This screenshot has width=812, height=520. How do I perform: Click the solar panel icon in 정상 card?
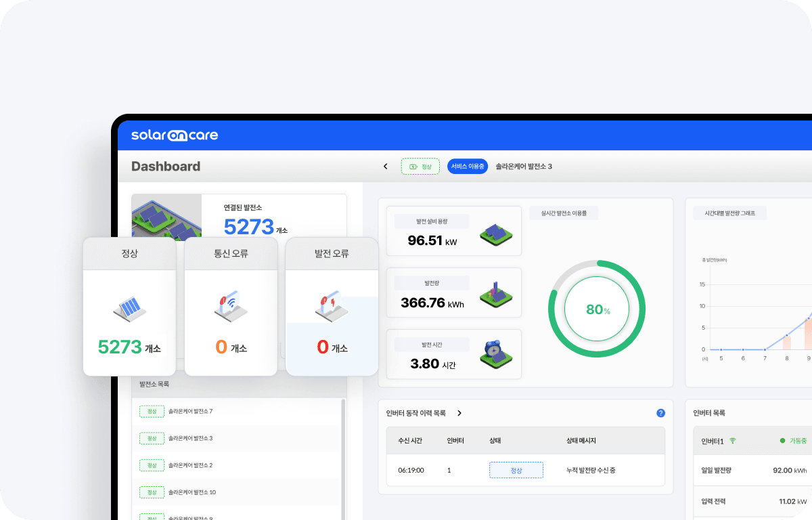point(129,308)
